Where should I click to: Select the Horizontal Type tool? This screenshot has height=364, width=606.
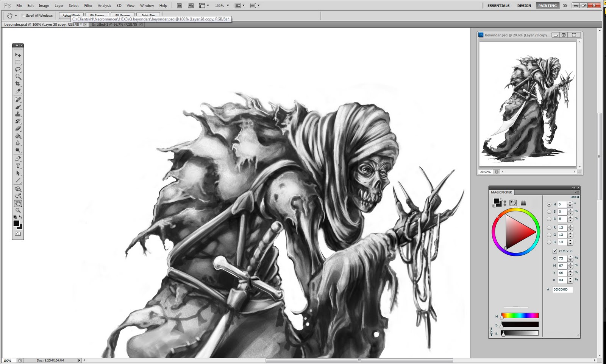(x=18, y=166)
